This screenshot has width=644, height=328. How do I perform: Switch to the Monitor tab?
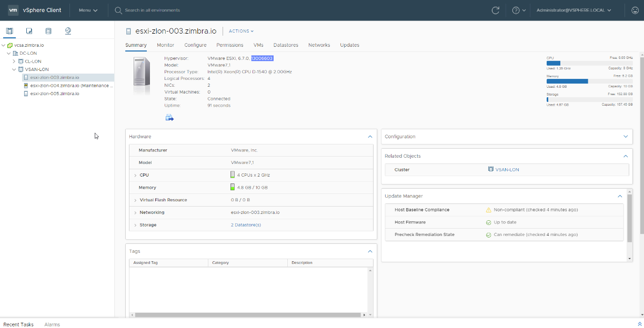[x=165, y=45]
